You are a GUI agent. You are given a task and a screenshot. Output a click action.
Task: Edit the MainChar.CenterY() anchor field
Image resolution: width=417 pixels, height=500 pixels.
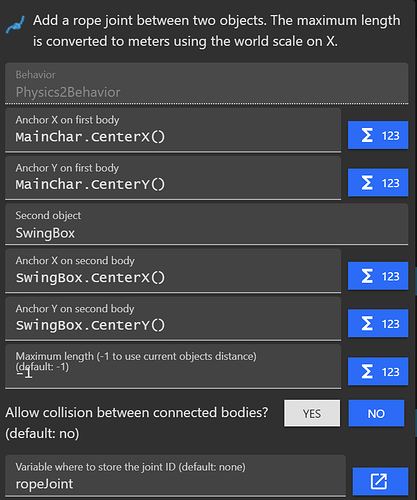[x=173, y=178]
